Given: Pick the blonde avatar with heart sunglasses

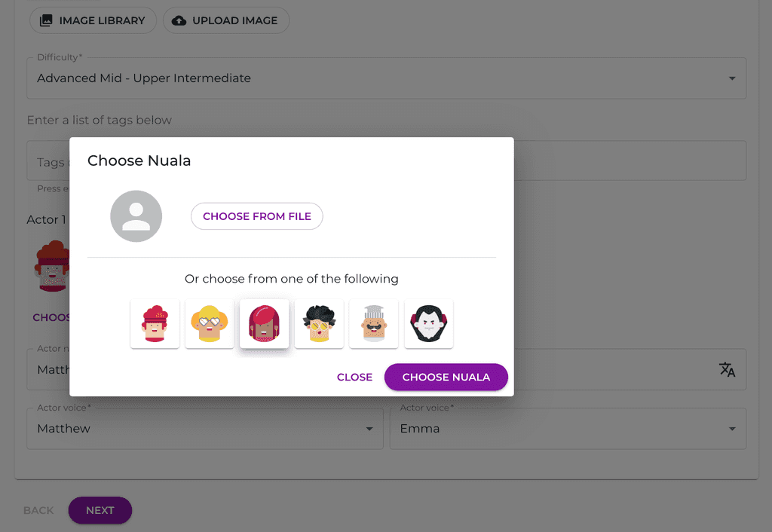Looking at the screenshot, I should 210,324.
